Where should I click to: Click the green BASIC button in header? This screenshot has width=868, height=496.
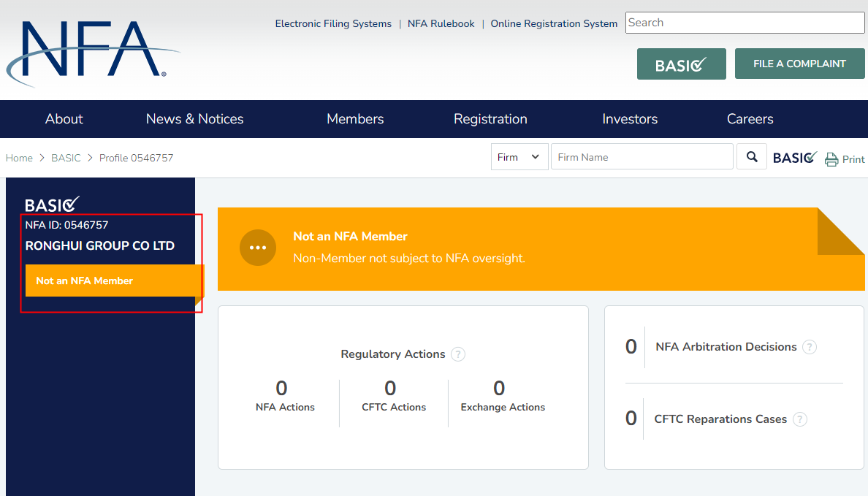click(x=682, y=64)
